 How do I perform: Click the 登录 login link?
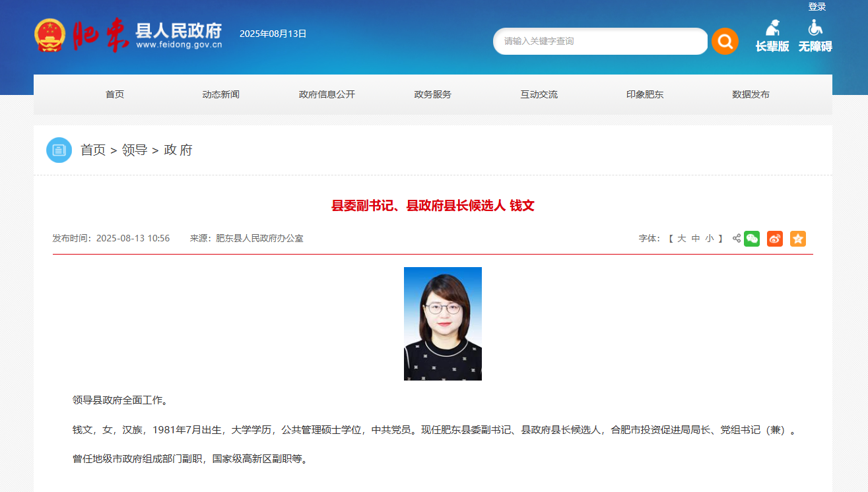[817, 7]
